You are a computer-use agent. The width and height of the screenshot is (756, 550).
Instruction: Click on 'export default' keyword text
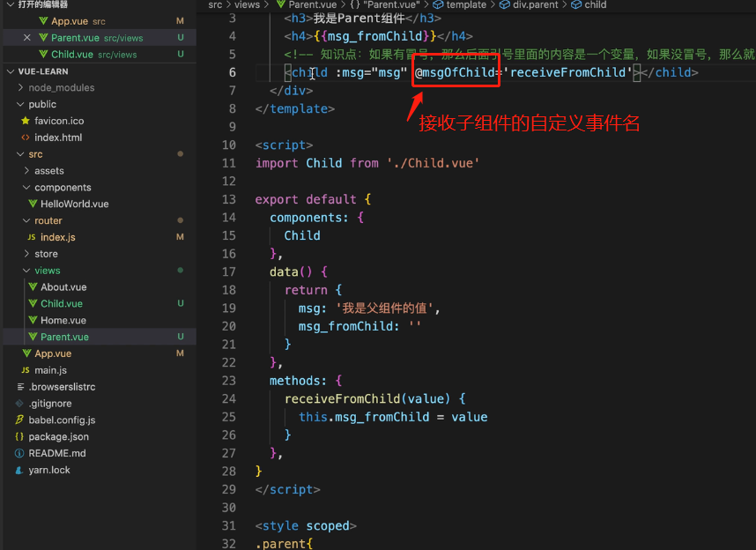pos(306,200)
